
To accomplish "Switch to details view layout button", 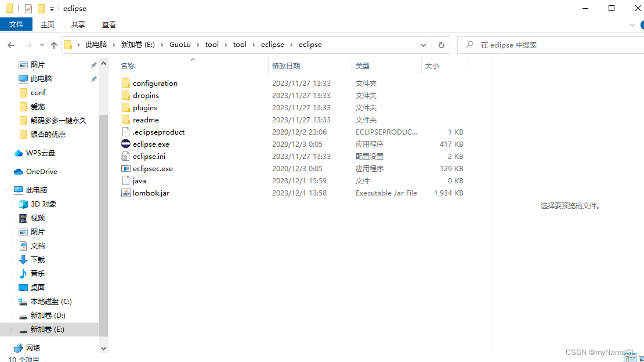I will tap(631, 359).
